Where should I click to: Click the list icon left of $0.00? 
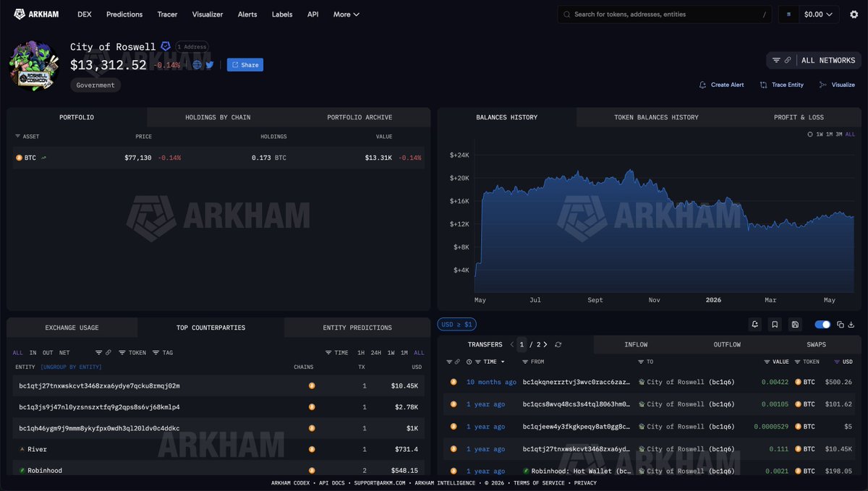point(788,14)
